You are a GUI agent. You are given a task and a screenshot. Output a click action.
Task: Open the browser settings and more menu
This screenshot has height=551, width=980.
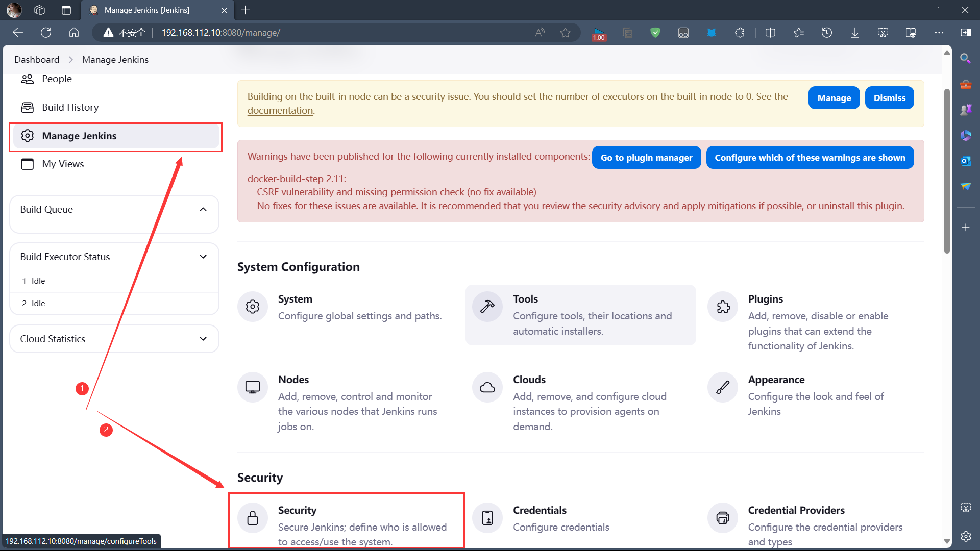939,33
